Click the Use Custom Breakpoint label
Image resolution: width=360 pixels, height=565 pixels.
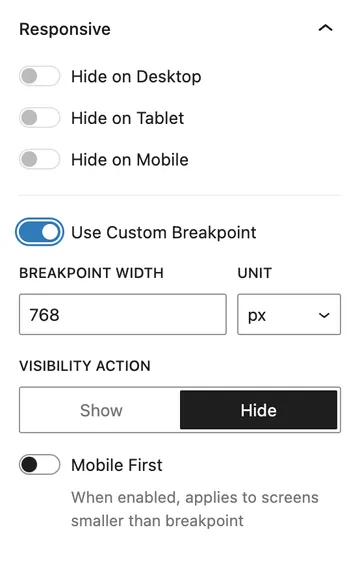(x=164, y=232)
